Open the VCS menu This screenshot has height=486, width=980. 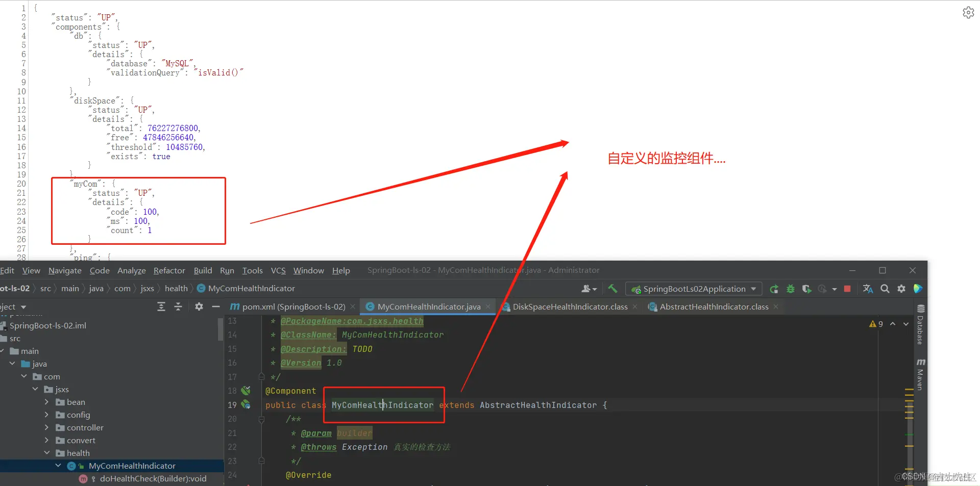(278, 270)
